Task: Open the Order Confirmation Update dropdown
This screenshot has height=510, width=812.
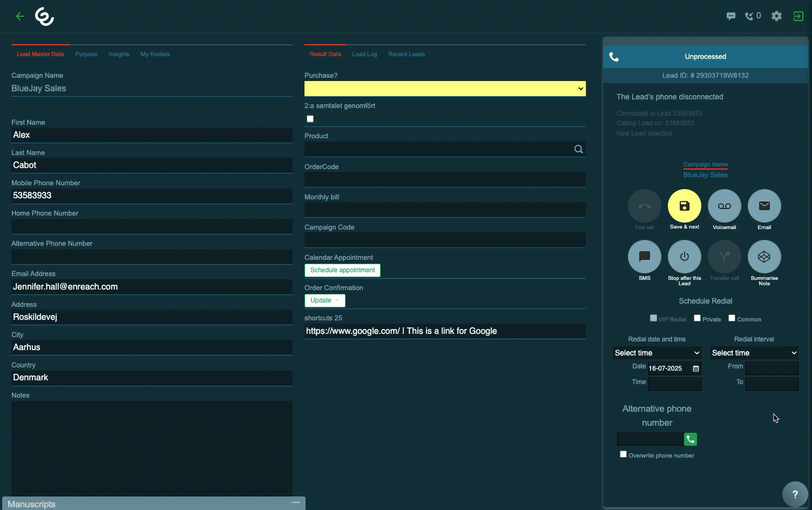Action: (x=324, y=300)
